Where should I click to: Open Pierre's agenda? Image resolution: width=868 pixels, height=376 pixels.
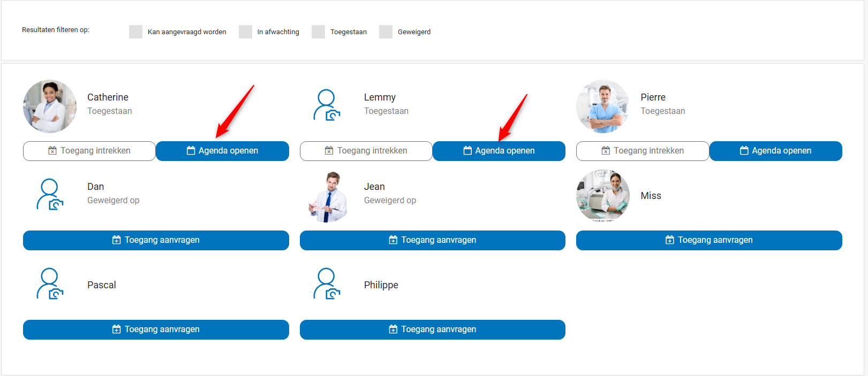click(x=776, y=151)
